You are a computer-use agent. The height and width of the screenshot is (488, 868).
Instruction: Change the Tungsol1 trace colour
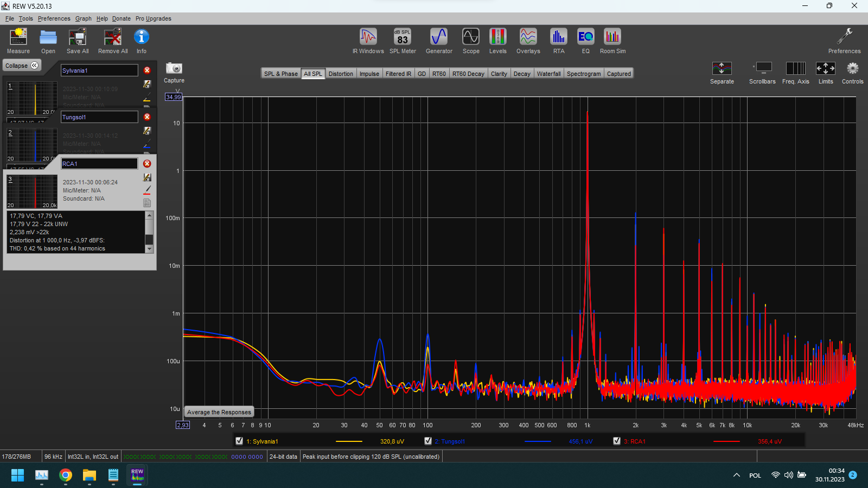[147, 144]
